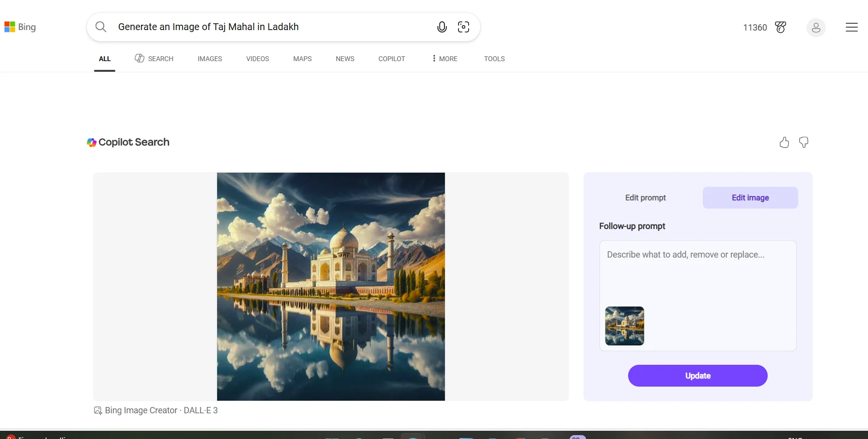This screenshot has height=439, width=868.
Task: Expand the MORE menu
Action: tap(444, 59)
